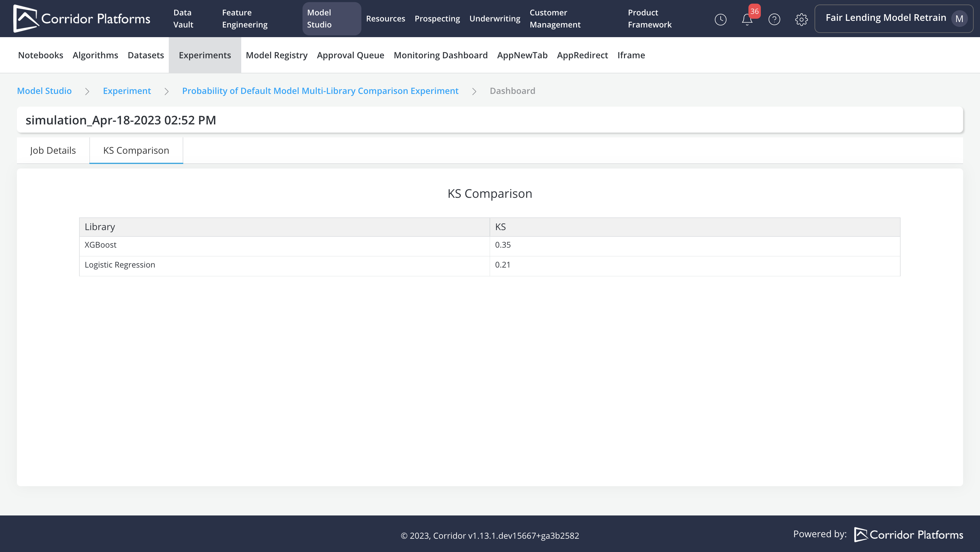This screenshot has height=552, width=980.
Task: Select the KS Comparison tab
Action: coord(136,151)
